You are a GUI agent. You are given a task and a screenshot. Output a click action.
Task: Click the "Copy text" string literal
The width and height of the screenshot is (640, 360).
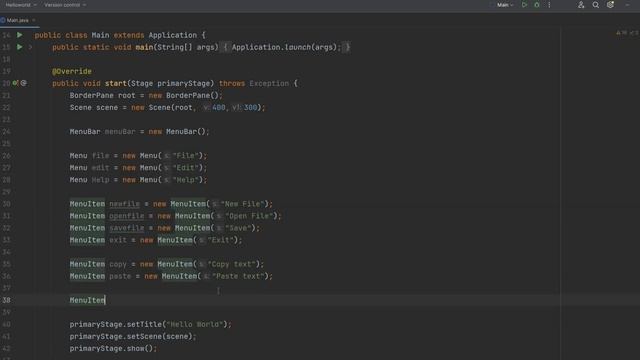tap(232, 264)
